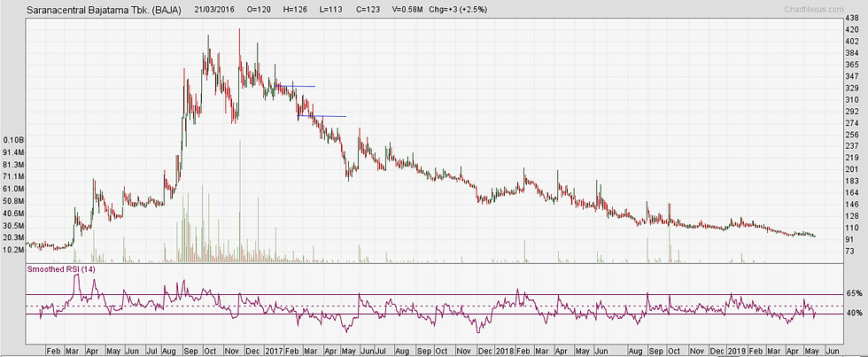Click the 20.3M volume axis label
The image size is (868, 357).
(x=14, y=238)
